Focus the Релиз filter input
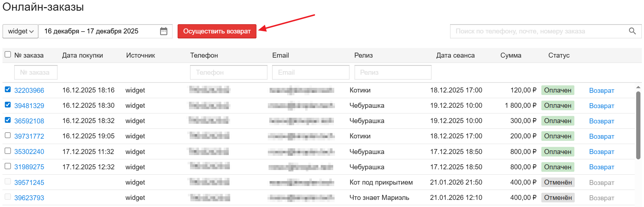Image resolution: width=644 pixels, height=207 pixels. click(x=393, y=73)
